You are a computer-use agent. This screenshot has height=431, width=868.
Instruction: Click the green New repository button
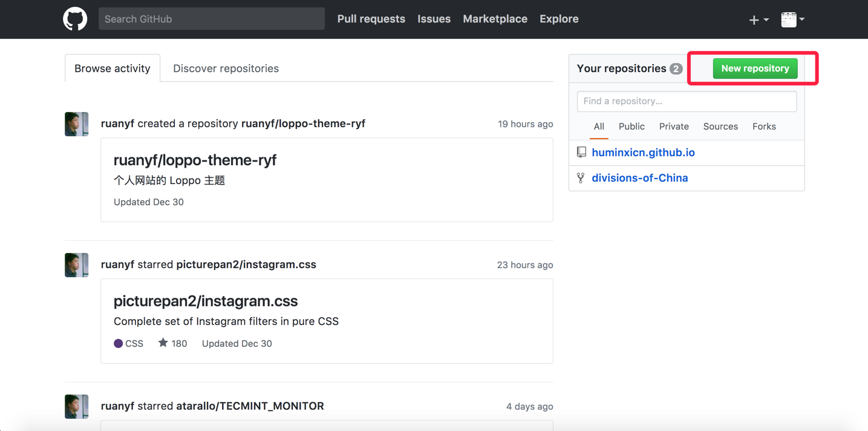point(755,68)
